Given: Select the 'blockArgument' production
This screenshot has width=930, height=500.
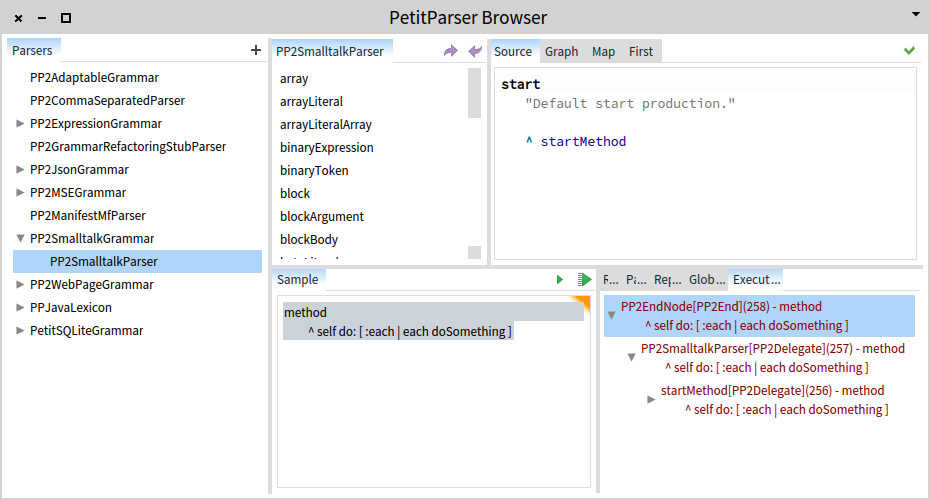Looking at the screenshot, I should pos(322,216).
